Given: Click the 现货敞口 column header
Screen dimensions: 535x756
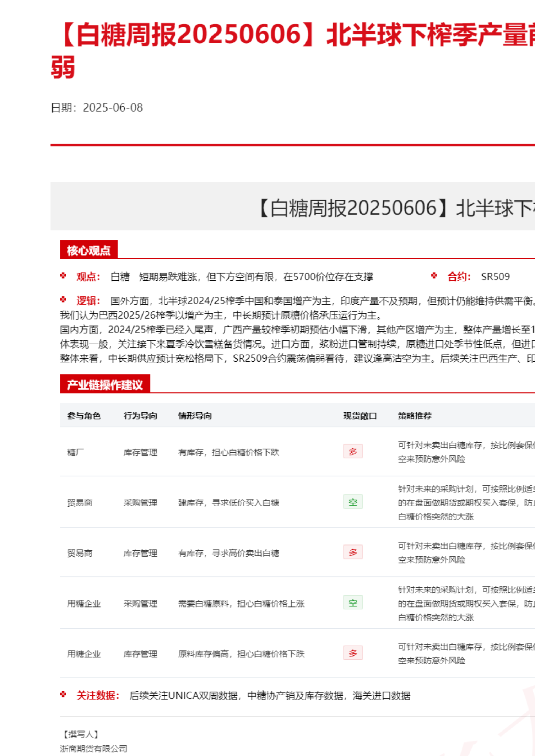Looking at the screenshot, I should (x=360, y=416).
